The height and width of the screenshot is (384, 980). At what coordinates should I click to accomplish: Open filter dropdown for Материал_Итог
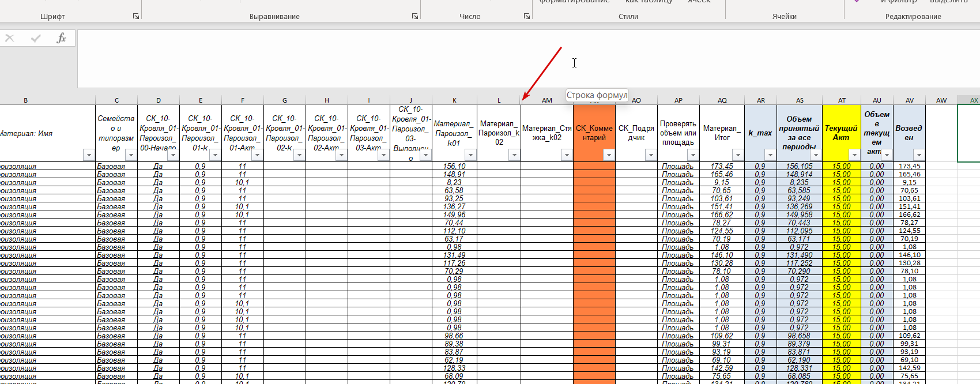pos(738,155)
